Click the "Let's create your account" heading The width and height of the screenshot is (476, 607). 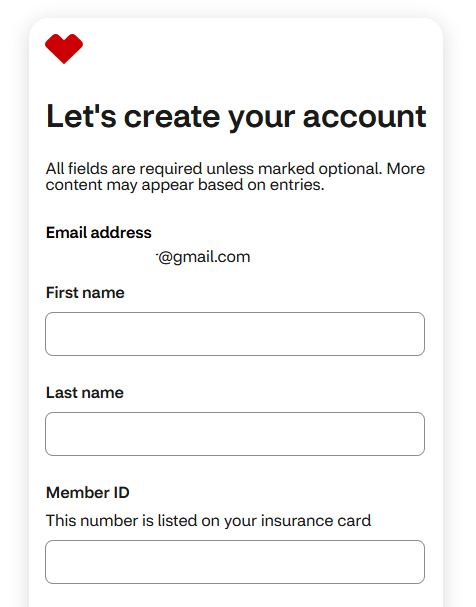[x=236, y=116]
